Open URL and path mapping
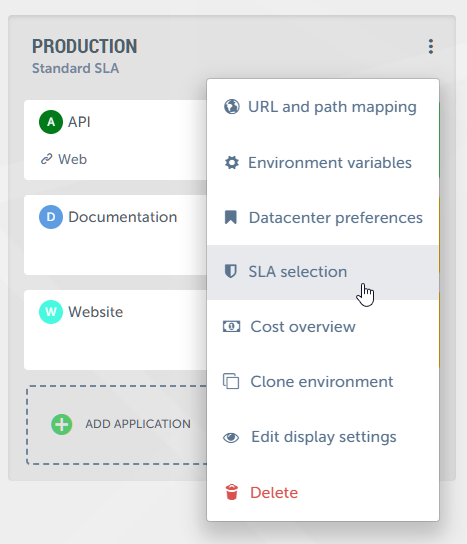This screenshot has height=544, width=467. click(x=323, y=107)
